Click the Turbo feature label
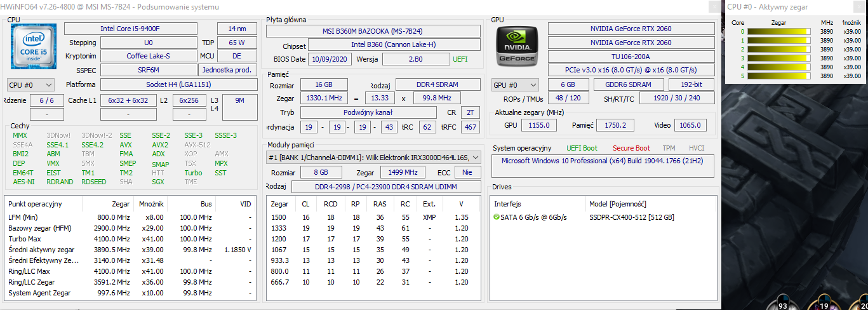868x310 pixels. pos(193,173)
